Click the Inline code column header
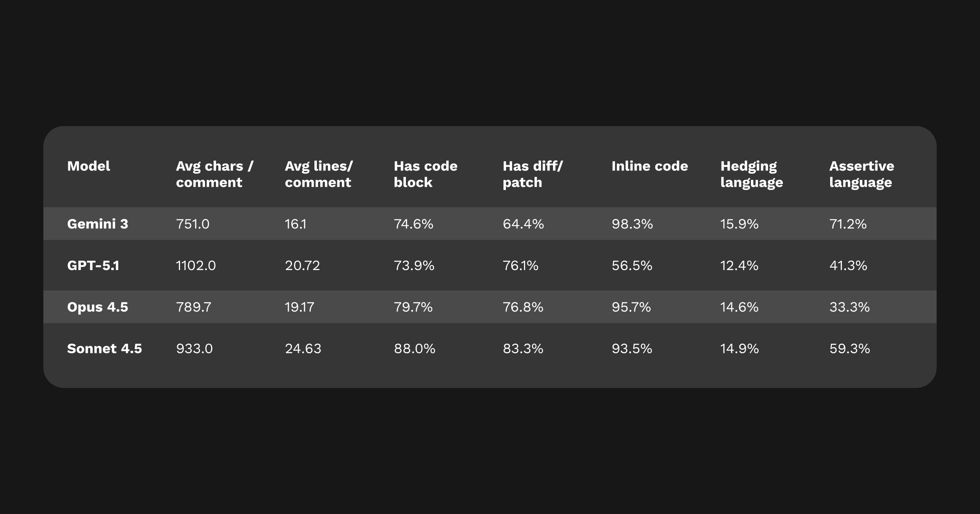The image size is (980, 514). 649,166
